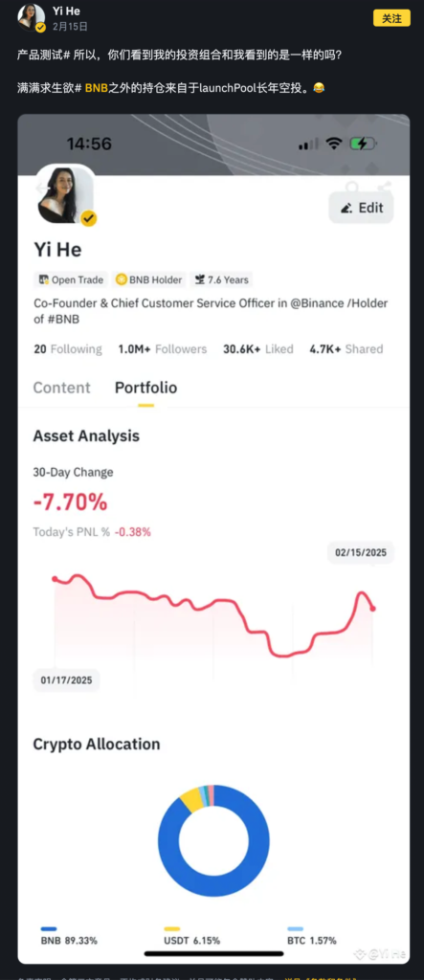Click the yellow USDT legend swatch
This screenshot has width=424, height=980.
172,929
